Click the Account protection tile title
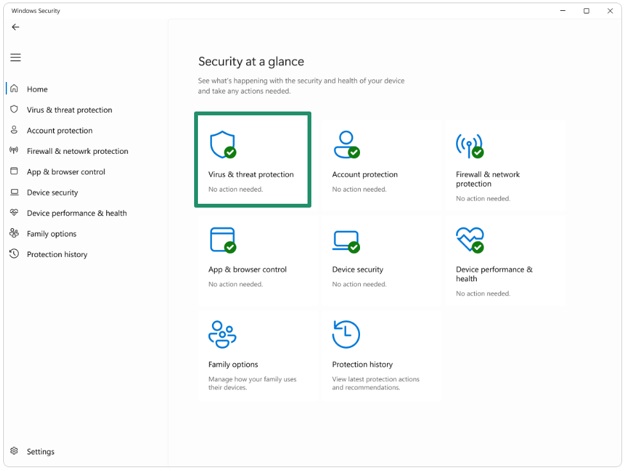Screen dimensions: 624x471 click(x=365, y=174)
